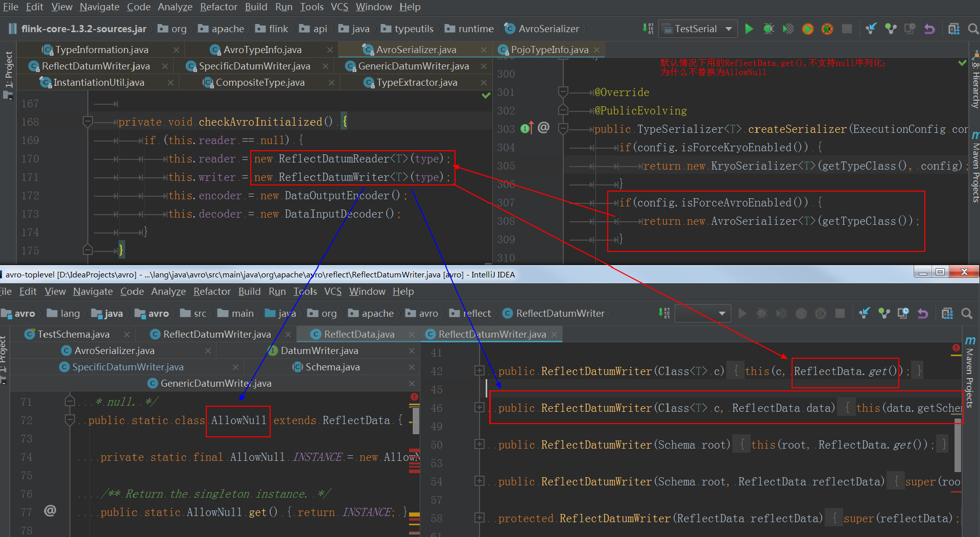Debug TestSerial with the green bug icon
This screenshot has width=980, height=537.
coord(769,29)
